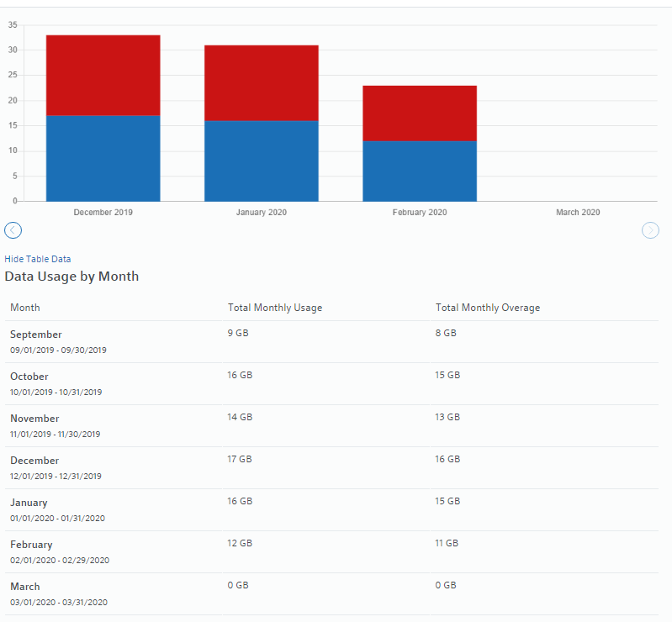Click the November 14 GB usage value
This screenshot has width=672, height=622.
click(240, 417)
